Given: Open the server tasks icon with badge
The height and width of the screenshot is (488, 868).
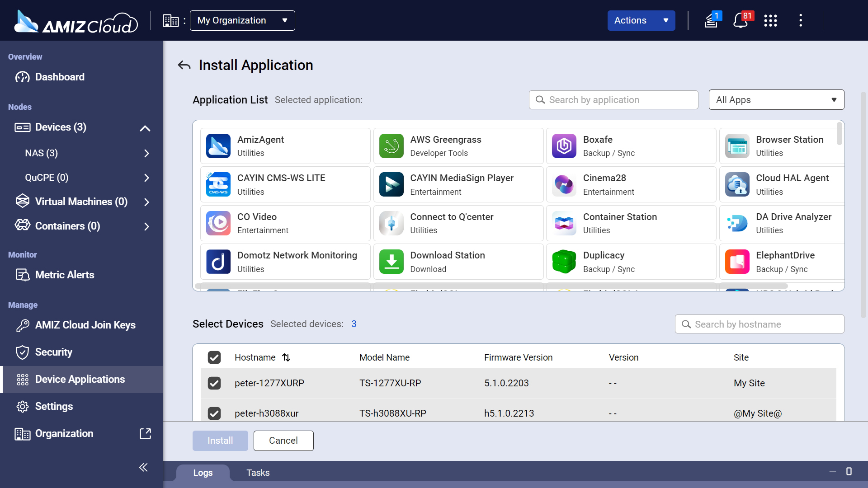Looking at the screenshot, I should point(712,20).
